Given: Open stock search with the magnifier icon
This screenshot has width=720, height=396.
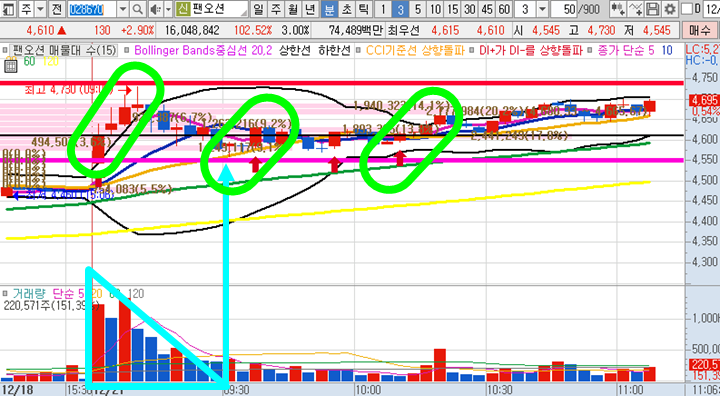Looking at the screenshot, I should pos(137,9).
